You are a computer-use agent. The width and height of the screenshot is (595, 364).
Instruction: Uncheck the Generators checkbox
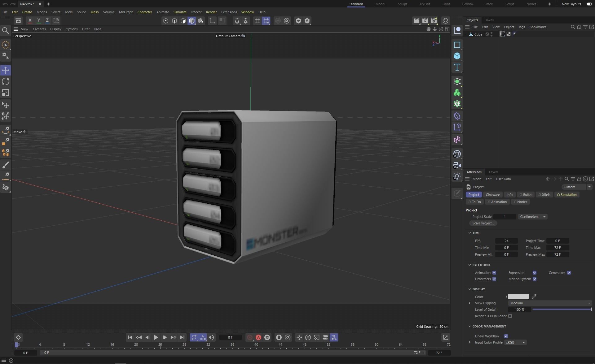[569, 273]
